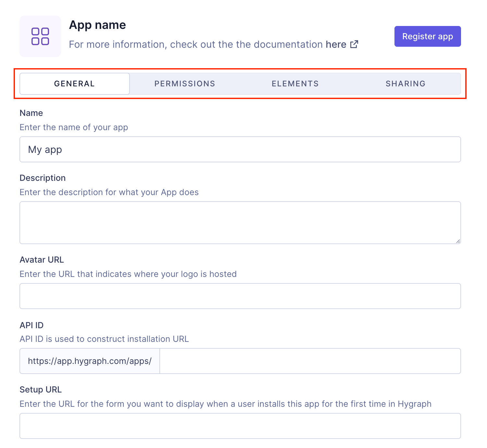This screenshot has height=448, width=487.
Task: Click the https://app.hygraph.com/apps/ URL prefix
Action: 90,361
